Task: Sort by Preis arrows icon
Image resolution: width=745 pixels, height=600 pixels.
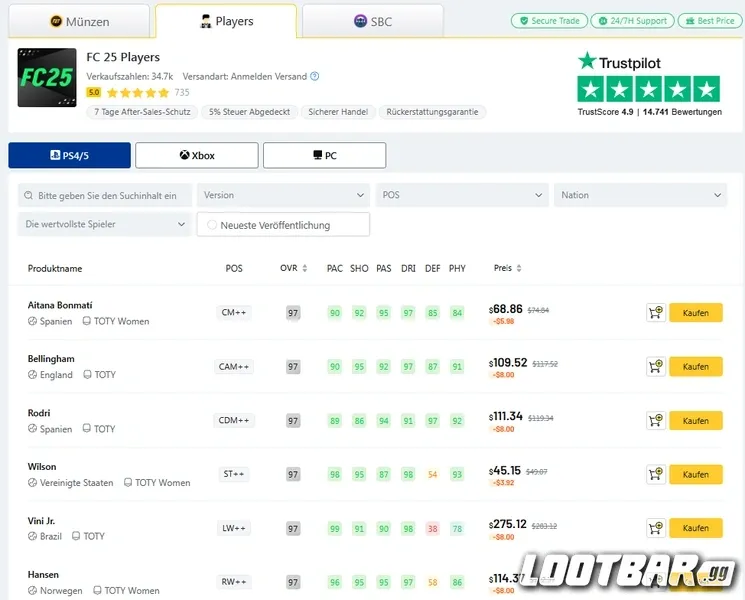Action: point(519,268)
